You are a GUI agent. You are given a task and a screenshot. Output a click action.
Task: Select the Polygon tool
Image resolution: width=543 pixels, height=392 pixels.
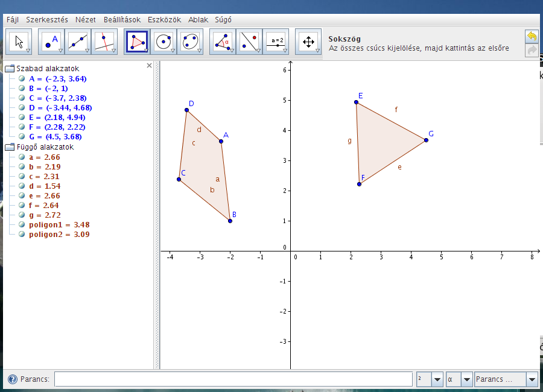[137, 42]
